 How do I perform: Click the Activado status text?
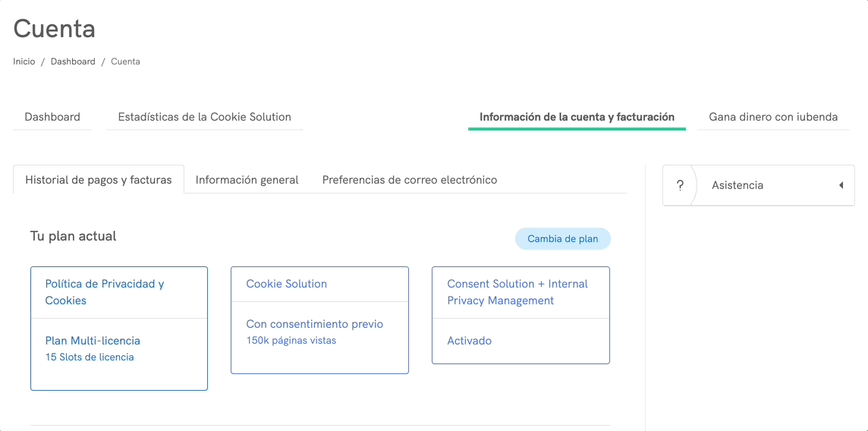click(469, 341)
